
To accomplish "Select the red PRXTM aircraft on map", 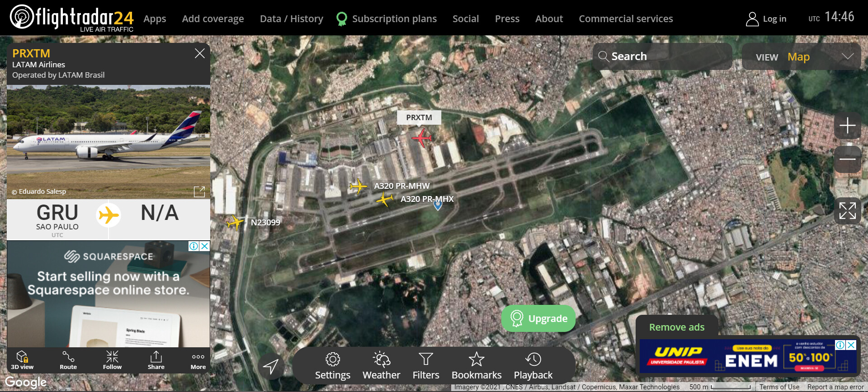I will 422,138.
